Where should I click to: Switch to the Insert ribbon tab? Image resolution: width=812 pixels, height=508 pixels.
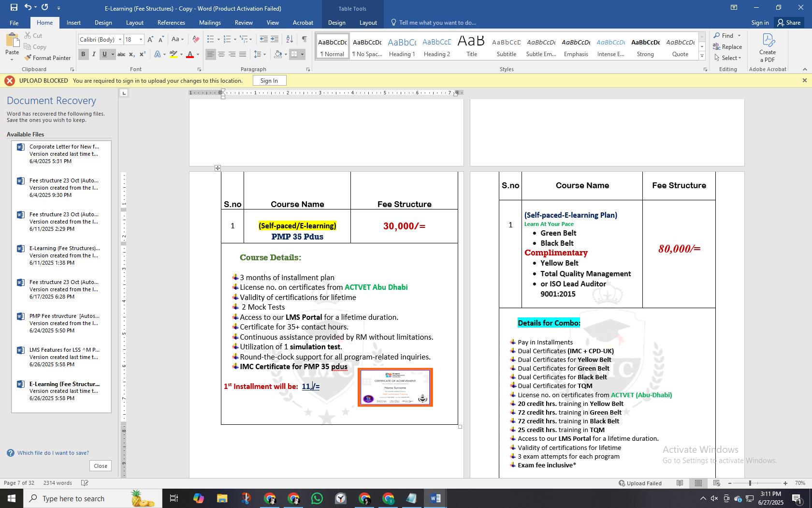73,23
